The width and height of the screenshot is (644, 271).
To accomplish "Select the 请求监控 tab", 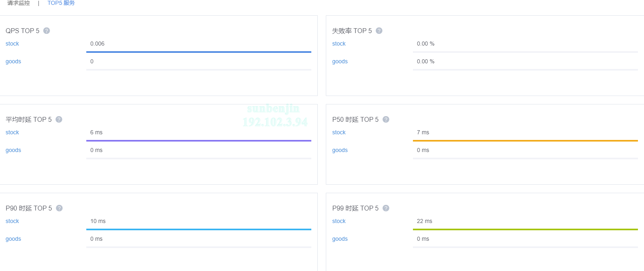I will pyautogui.click(x=19, y=3).
